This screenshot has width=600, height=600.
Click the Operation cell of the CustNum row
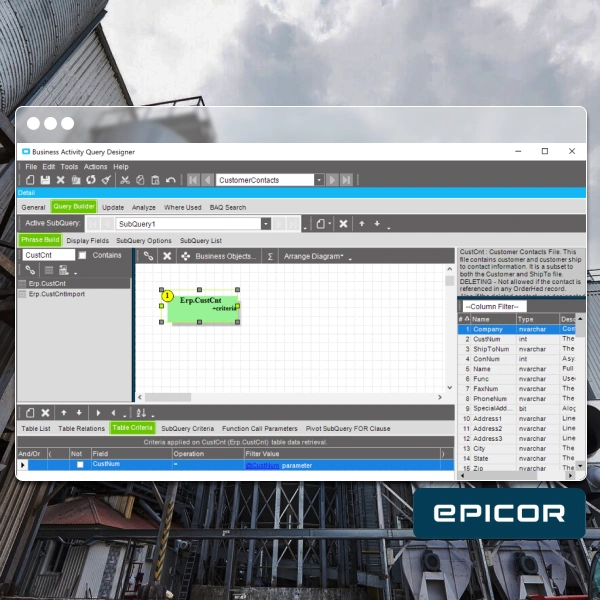(x=208, y=465)
